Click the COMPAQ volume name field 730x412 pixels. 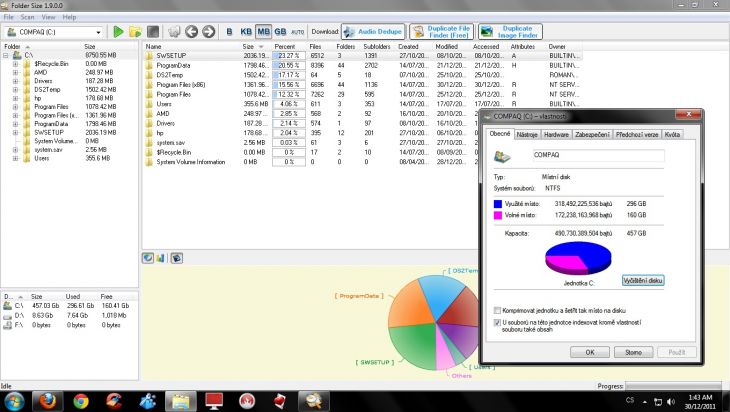click(x=598, y=155)
